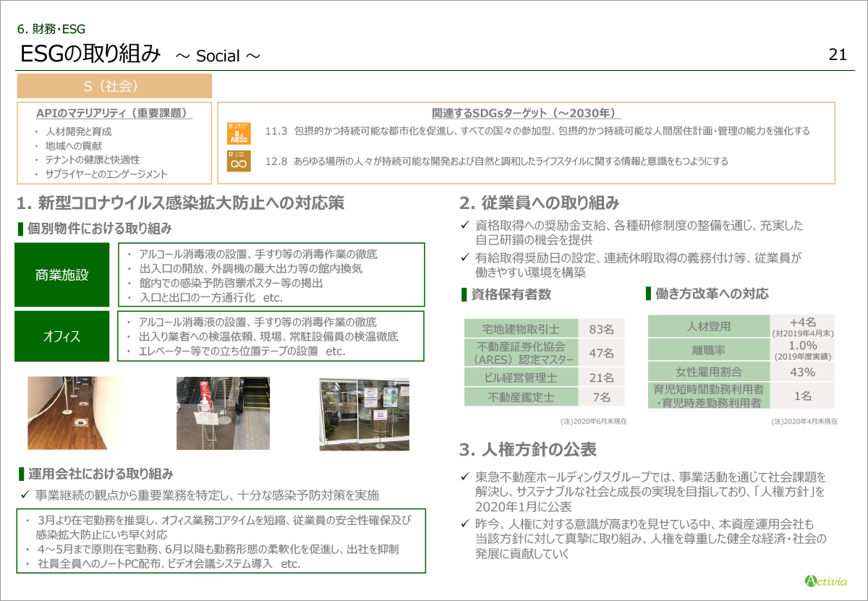Viewport: 868px width, 601px height.
Task: Select the section label "6. 財務・ESG"
Action: coord(51,30)
